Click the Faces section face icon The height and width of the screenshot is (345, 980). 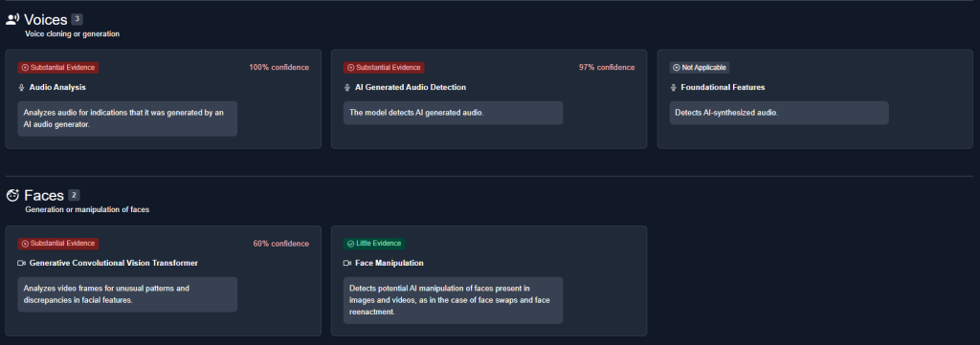[12, 195]
